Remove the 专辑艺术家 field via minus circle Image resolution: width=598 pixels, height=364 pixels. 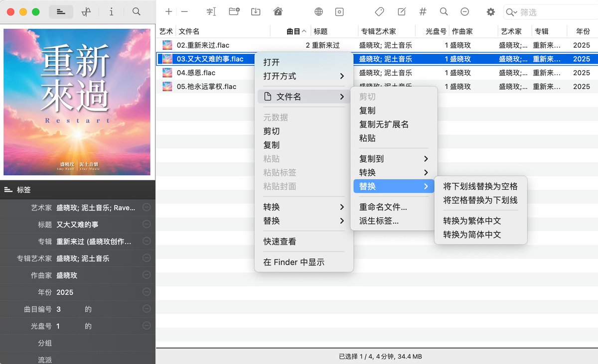pos(147,258)
